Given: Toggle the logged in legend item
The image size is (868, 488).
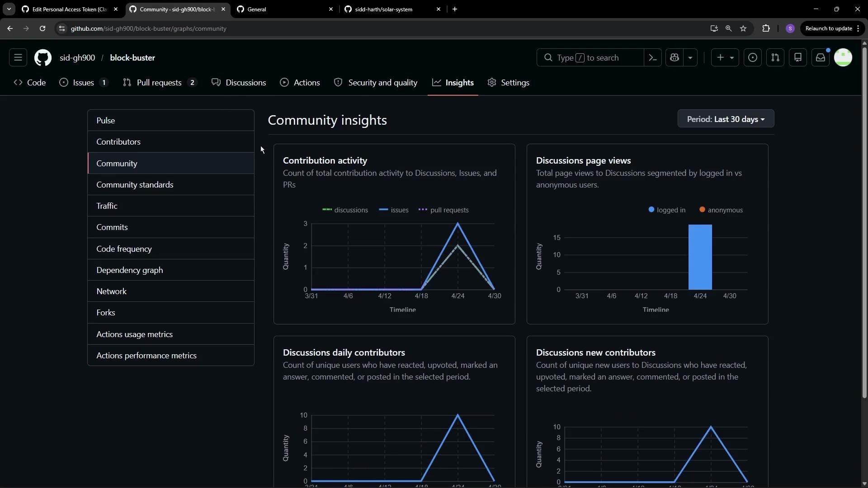Looking at the screenshot, I should (667, 210).
